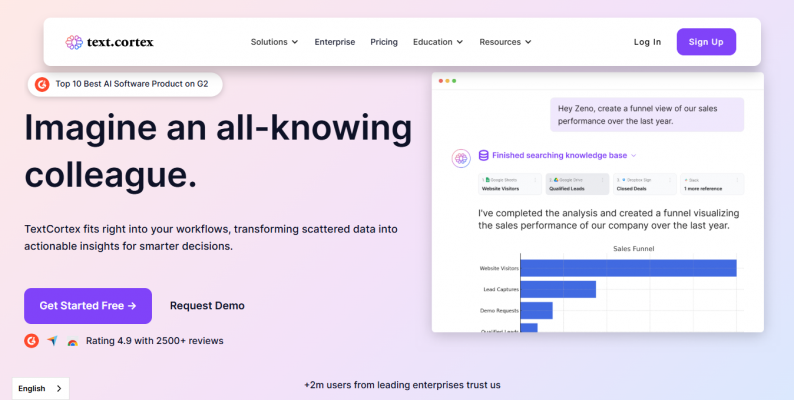794x400 pixels.
Task: Click the purple knowledge base database icon
Action: (484, 155)
